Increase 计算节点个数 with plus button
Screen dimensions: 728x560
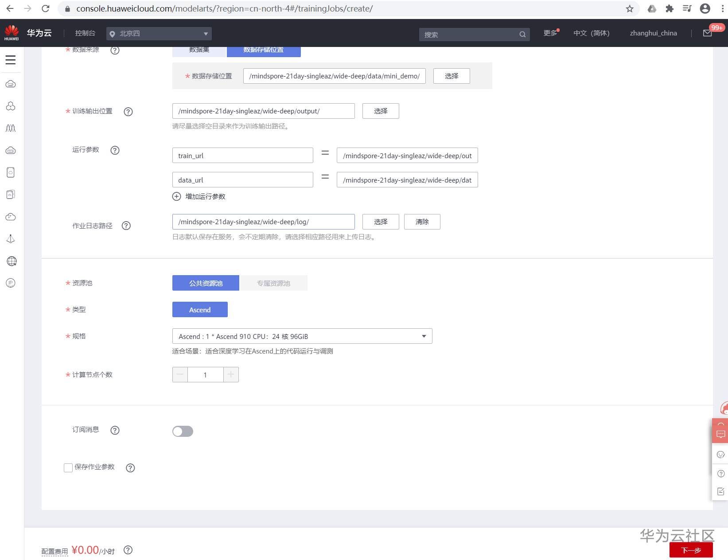pyautogui.click(x=231, y=375)
